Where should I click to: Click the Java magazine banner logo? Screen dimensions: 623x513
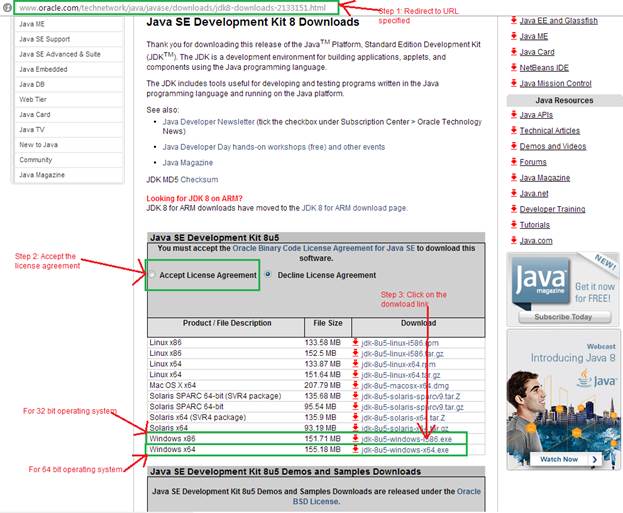tap(540, 281)
